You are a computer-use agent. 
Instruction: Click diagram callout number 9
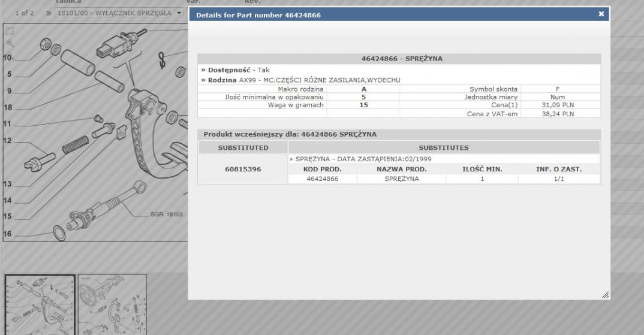click(x=10, y=91)
